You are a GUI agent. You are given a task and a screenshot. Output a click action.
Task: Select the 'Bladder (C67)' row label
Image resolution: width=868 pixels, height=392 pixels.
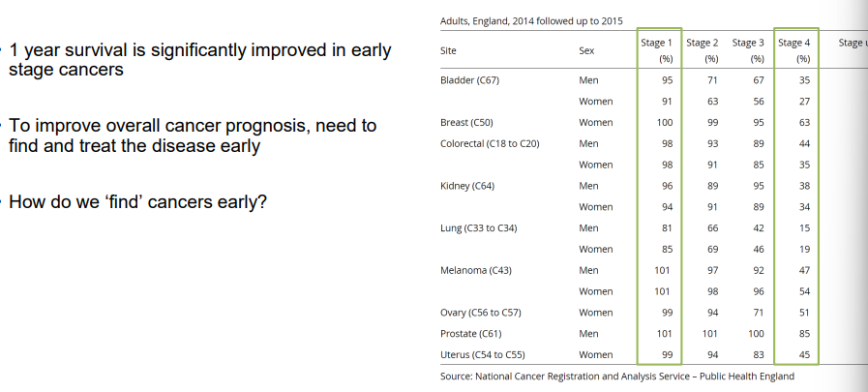[x=470, y=80]
